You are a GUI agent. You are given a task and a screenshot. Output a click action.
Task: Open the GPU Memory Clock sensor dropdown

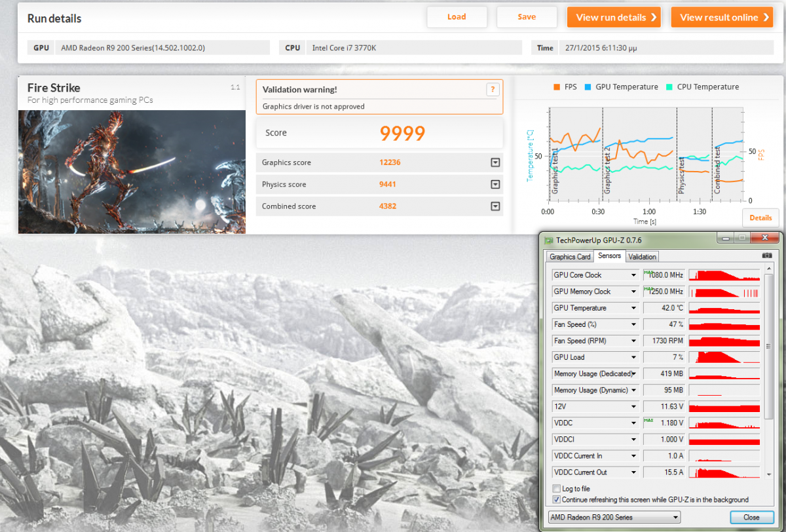(x=633, y=292)
